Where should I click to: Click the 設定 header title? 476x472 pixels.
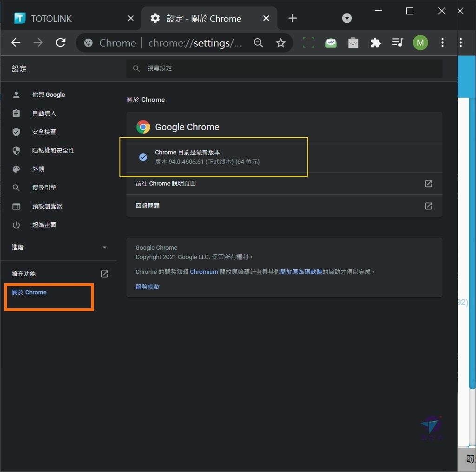coord(19,69)
